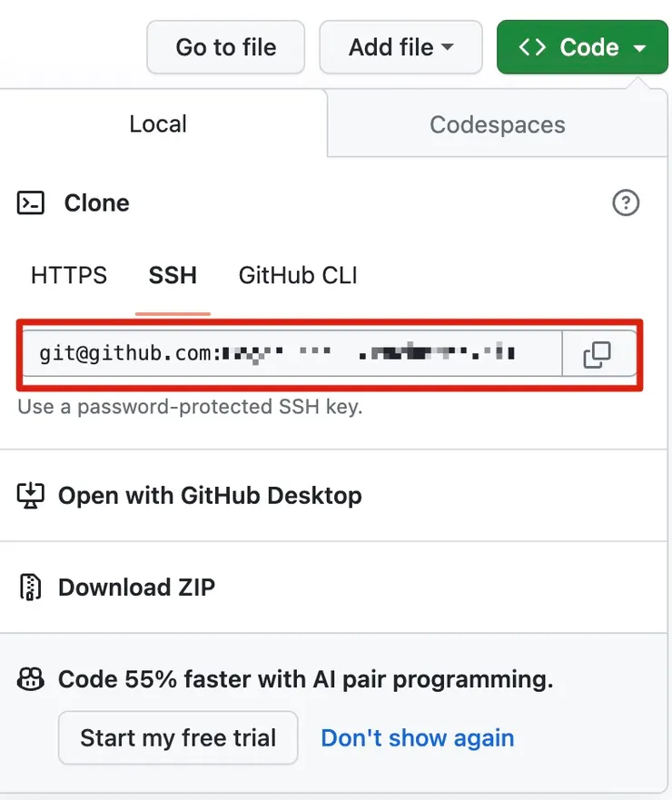Open the Codespaces tab

coord(497,124)
